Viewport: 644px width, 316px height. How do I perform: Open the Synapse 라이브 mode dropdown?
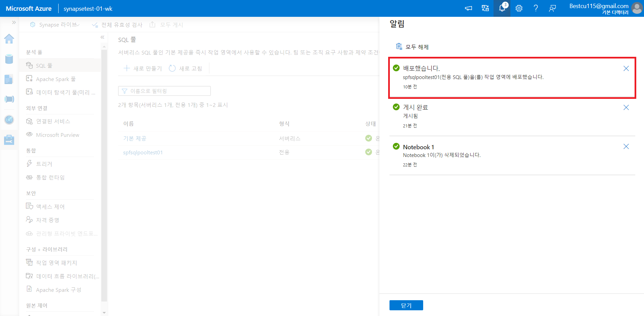pos(55,25)
